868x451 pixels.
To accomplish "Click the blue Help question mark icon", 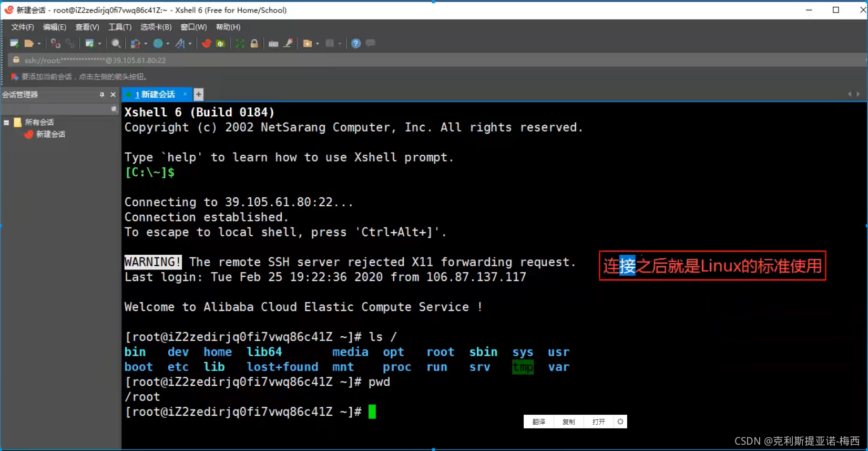I will click(x=356, y=44).
